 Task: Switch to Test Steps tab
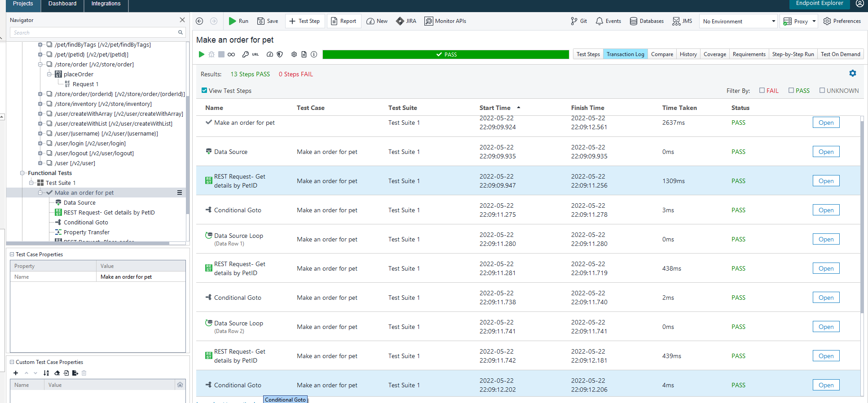(x=588, y=54)
